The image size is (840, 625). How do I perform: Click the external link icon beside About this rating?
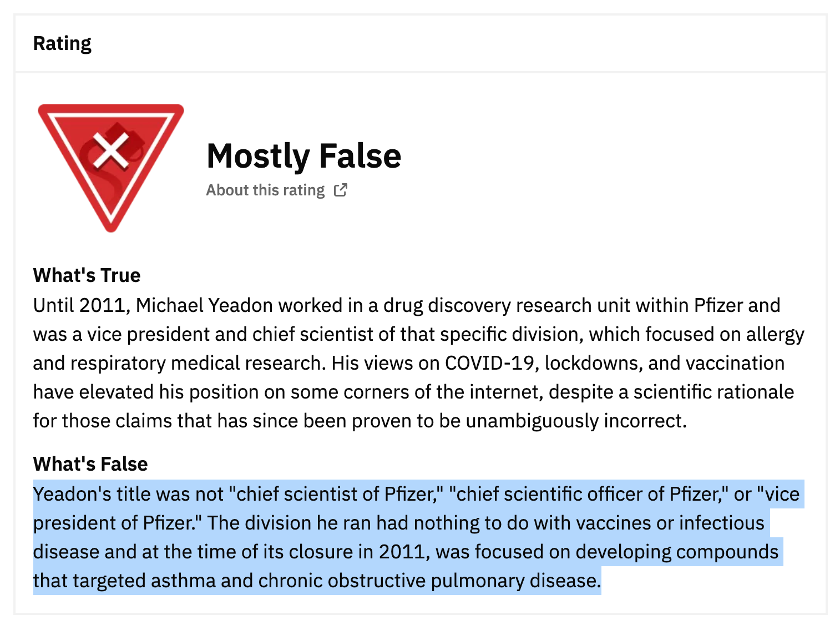click(341, 190)
